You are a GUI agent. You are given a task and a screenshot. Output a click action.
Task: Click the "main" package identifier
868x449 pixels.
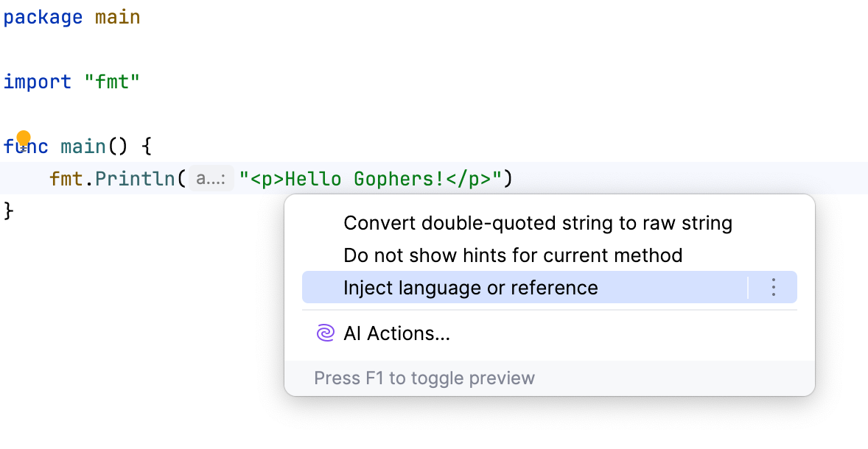[x=118, y=16]
